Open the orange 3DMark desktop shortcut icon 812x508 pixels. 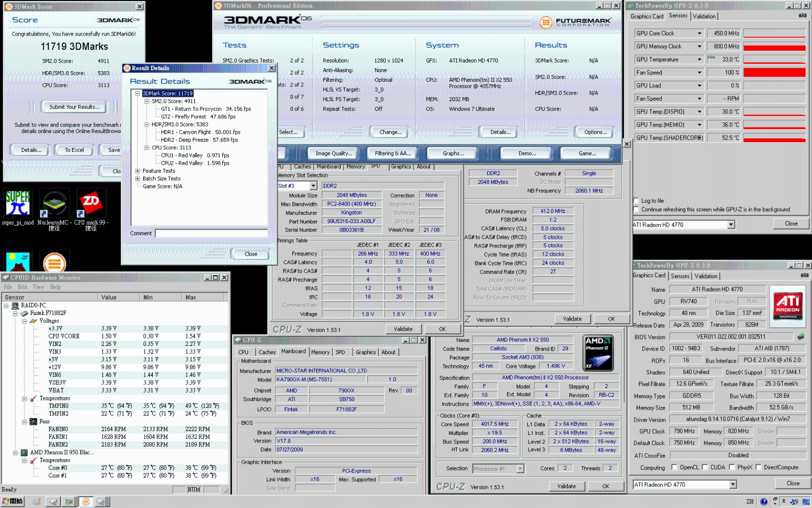coord(54,263)
